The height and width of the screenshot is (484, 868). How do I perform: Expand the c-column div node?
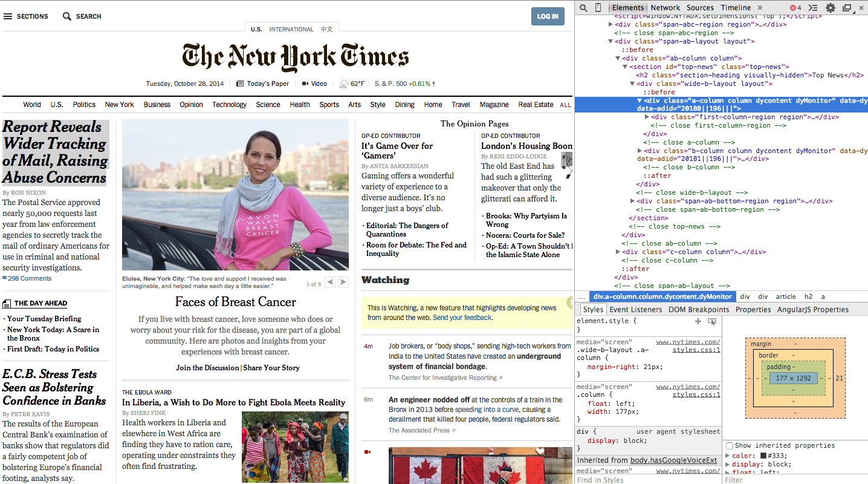618,252
